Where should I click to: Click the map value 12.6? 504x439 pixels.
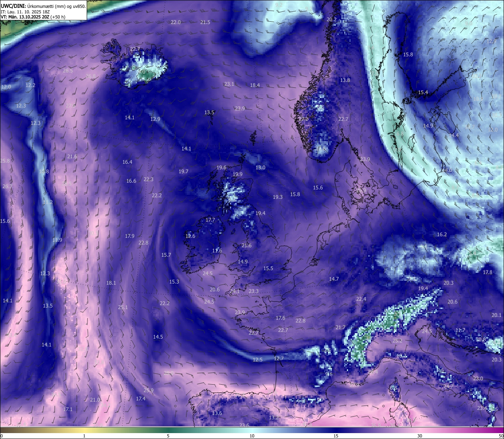(190, 236)
